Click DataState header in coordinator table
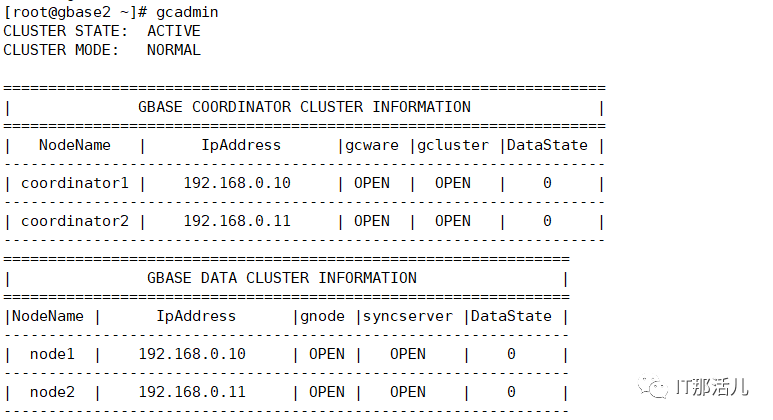Image resolution: width=773 pixels, height=420 pixels. point(547,145)
